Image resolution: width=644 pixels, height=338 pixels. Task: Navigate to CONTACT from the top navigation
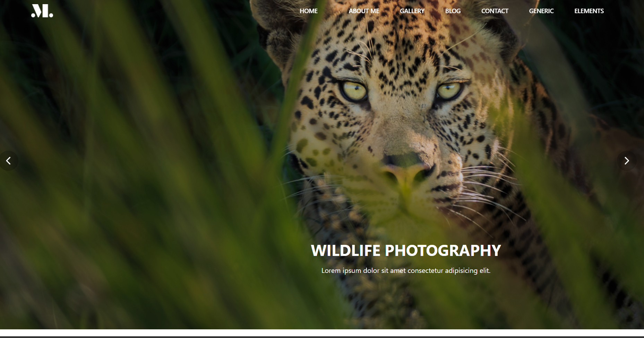point(495,11)
